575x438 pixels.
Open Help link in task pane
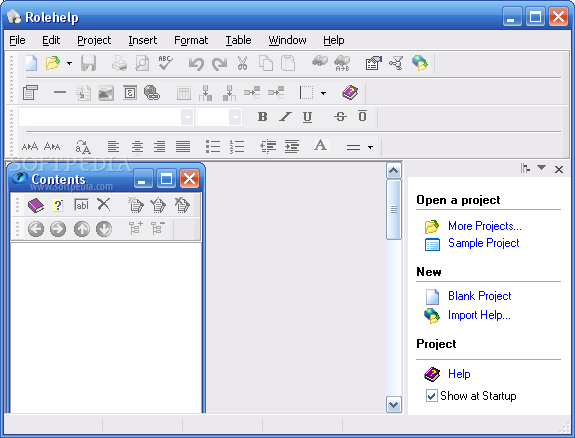[x=459, y=374]
